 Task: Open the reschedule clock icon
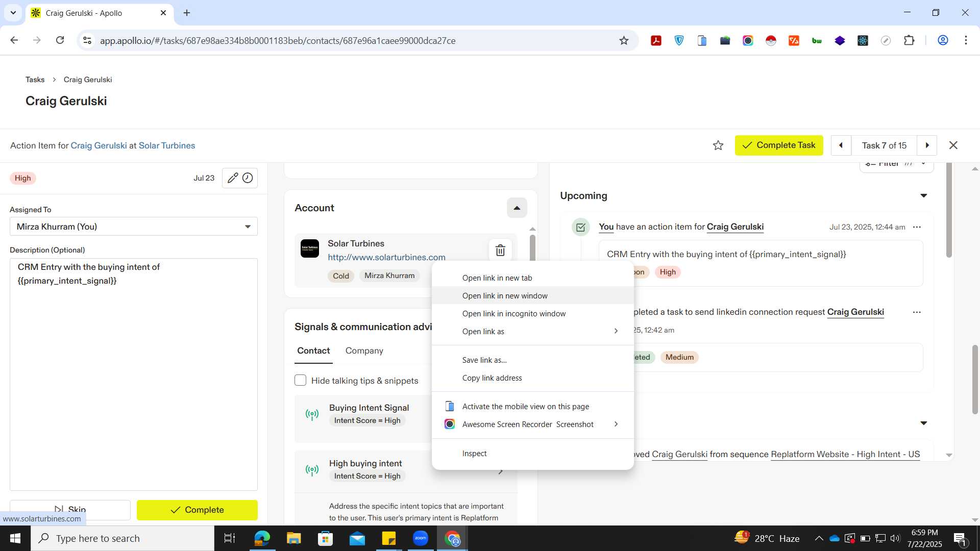tap(248, 178)
